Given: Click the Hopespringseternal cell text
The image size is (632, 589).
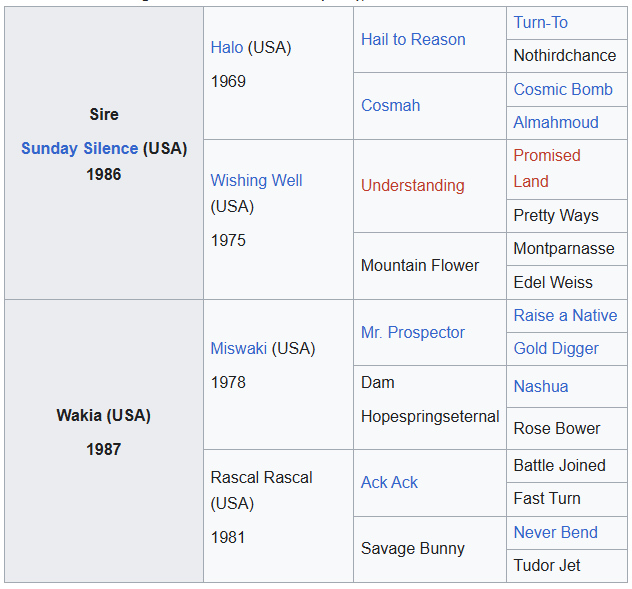Looking at the screenshot, I should (430, 417).
